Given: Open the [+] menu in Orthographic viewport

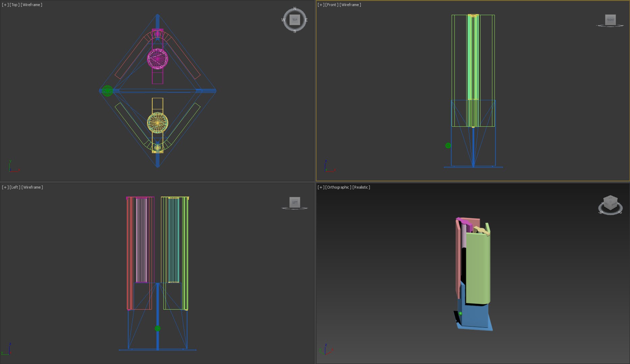Looking at the screenshot, I should coord(321,187).
